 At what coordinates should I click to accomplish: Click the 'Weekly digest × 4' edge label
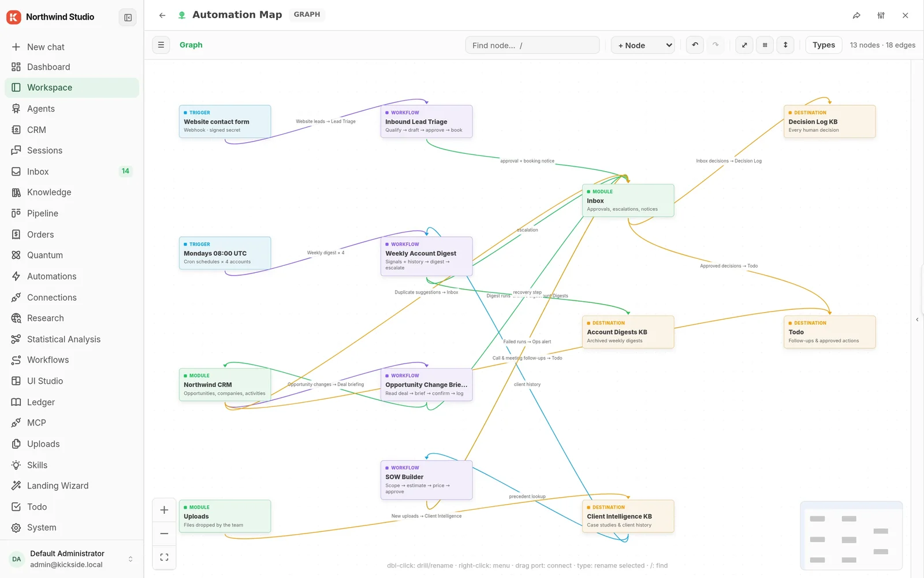point(326,253)
